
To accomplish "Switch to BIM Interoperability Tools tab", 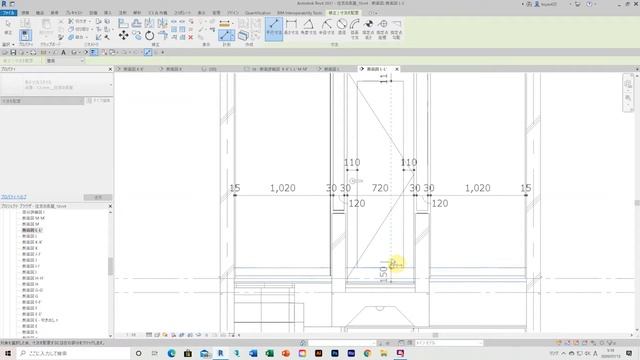I will point(300,13).
